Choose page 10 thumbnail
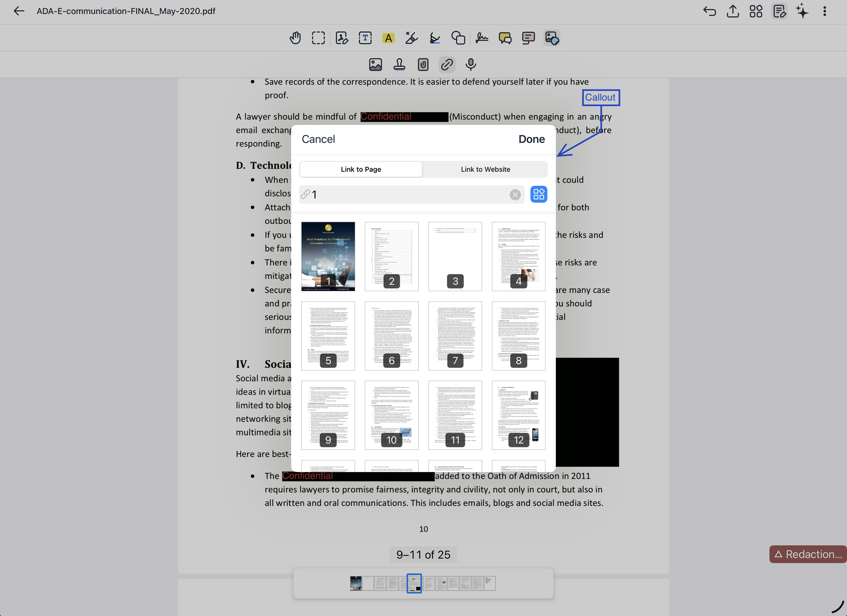This screenshot has height=616, width=847. click(x=392, y=415)
